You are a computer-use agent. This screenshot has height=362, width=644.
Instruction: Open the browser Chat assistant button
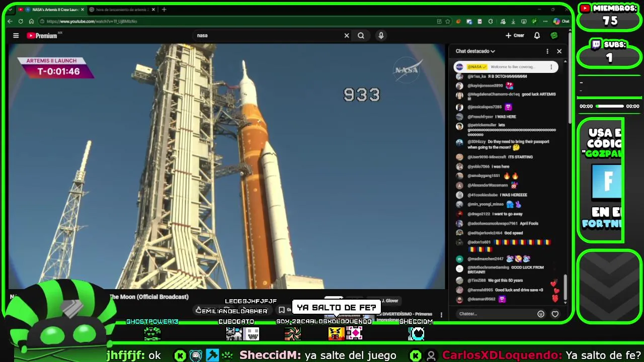point(561,21)
